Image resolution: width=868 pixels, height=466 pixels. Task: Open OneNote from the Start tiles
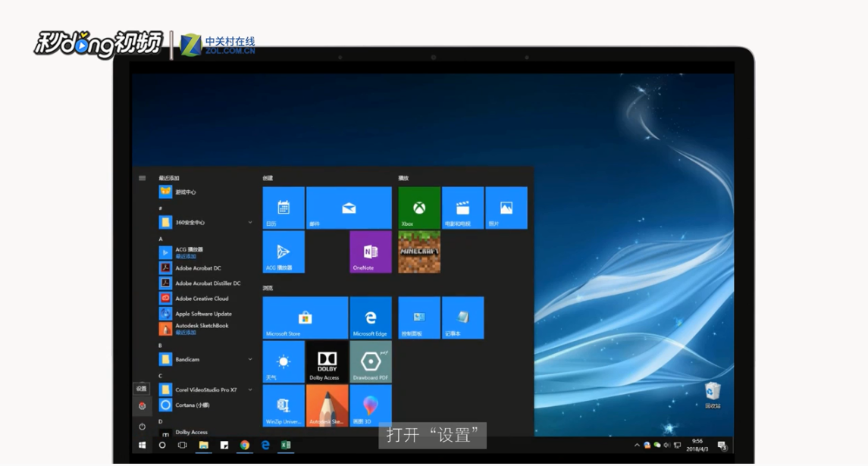point(370,252)
